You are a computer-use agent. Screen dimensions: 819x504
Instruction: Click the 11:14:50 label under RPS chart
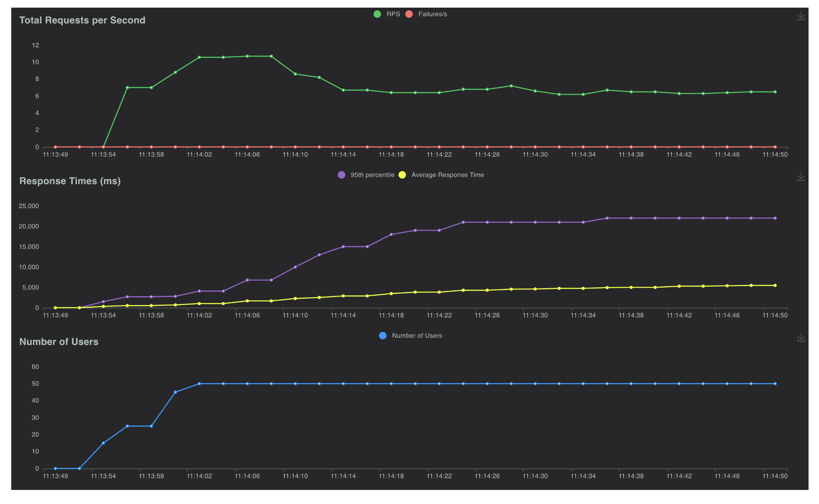coord(775,154)
